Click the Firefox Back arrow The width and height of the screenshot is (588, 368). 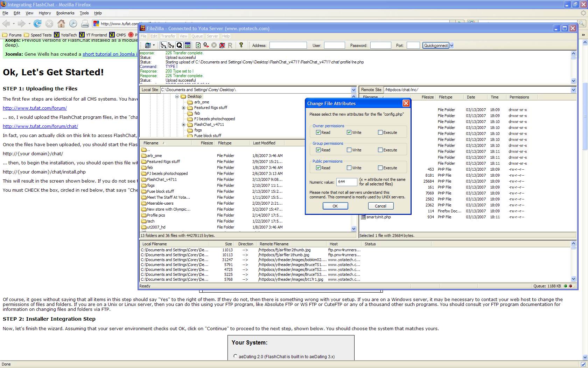click(6, 23)
